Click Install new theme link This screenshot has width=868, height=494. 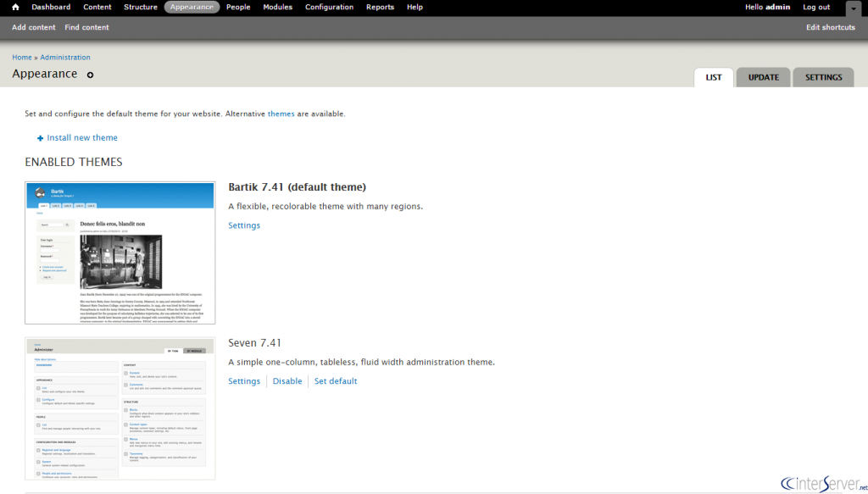[82, 138]
